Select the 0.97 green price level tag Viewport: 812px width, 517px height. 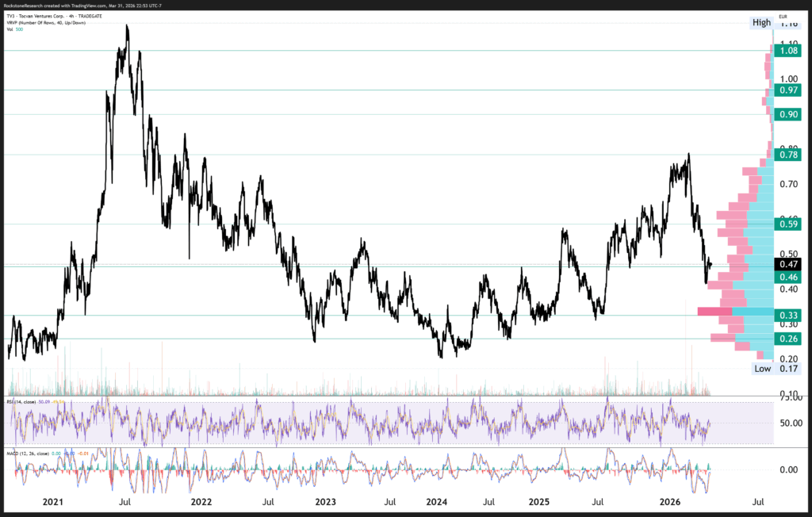pos(788,90)
